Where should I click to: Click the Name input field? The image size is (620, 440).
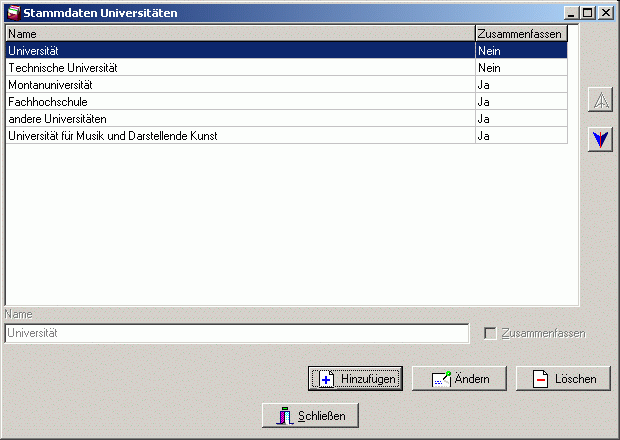[237, 333]
